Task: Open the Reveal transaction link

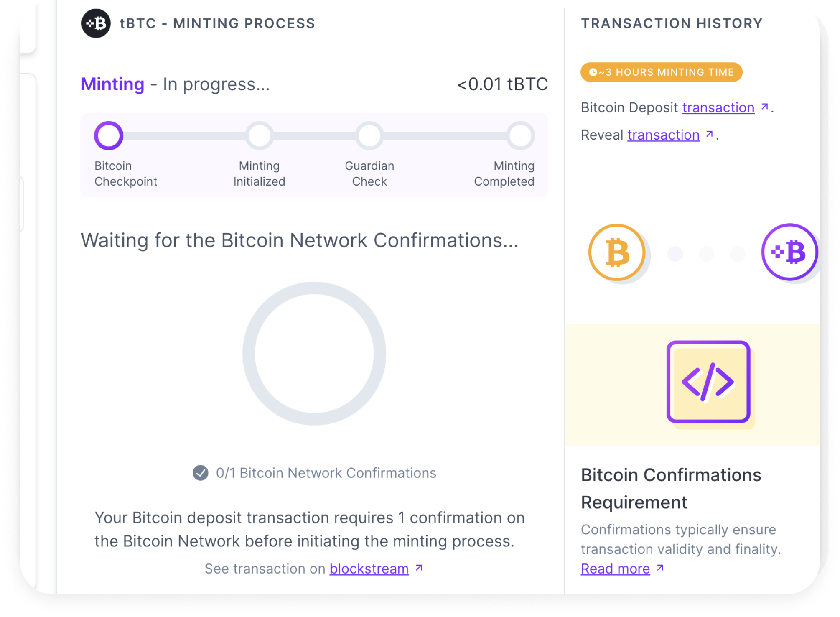Action: [663, 135]
